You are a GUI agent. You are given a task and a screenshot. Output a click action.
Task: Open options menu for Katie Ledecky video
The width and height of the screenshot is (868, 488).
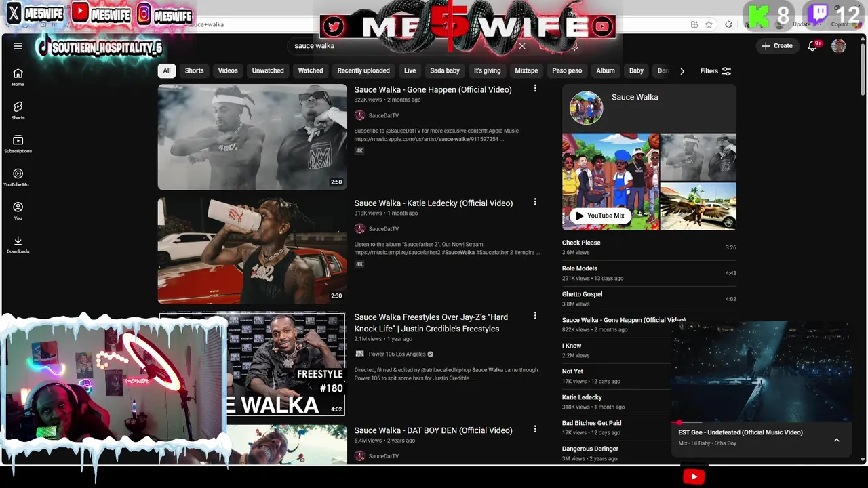click(x=535, y=202)
